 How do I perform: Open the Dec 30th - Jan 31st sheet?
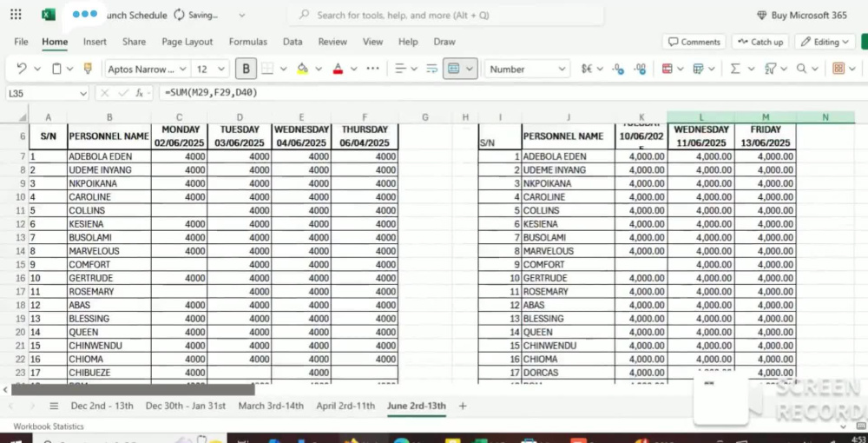tap(186, 406)
